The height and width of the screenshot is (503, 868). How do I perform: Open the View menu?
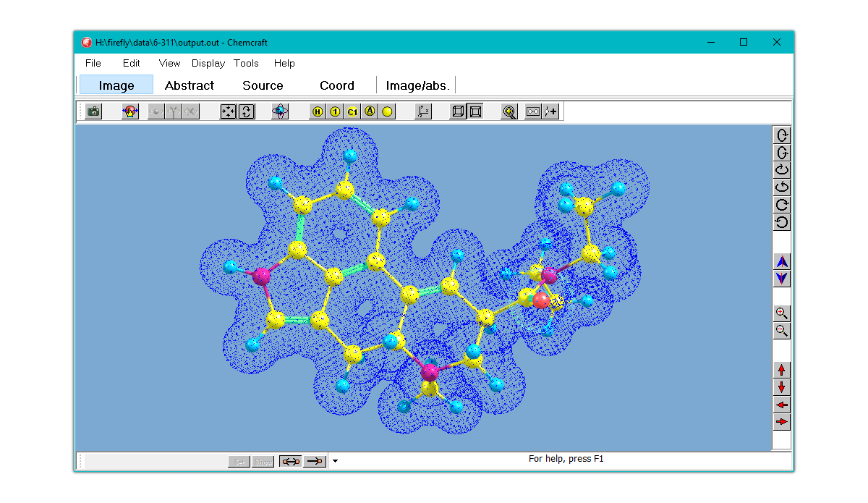[169, 63]
